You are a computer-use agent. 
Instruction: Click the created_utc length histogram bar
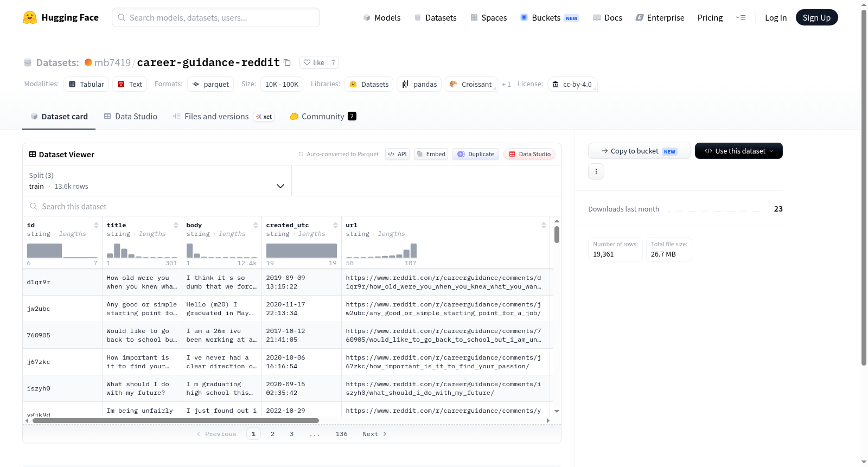pos(302,251)
